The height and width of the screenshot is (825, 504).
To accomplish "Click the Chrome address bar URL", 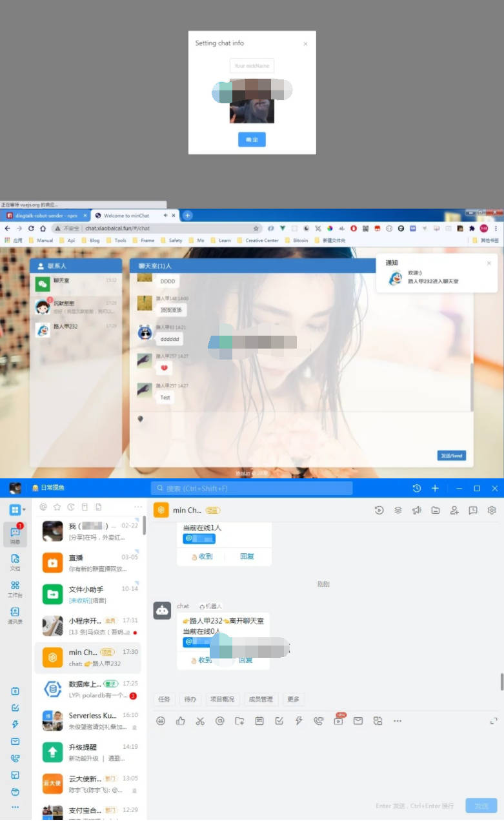I will (x=117, y=228).
